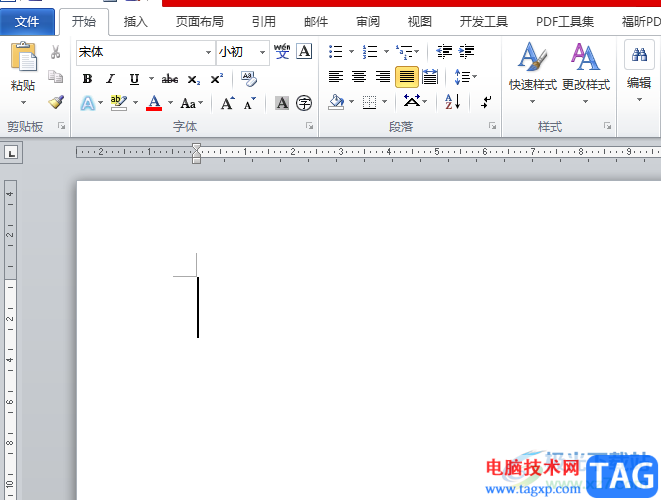This screenshot has height=500, width=661.
Task: Click the multilevel list icon
Action: click(x=404, y=52)
